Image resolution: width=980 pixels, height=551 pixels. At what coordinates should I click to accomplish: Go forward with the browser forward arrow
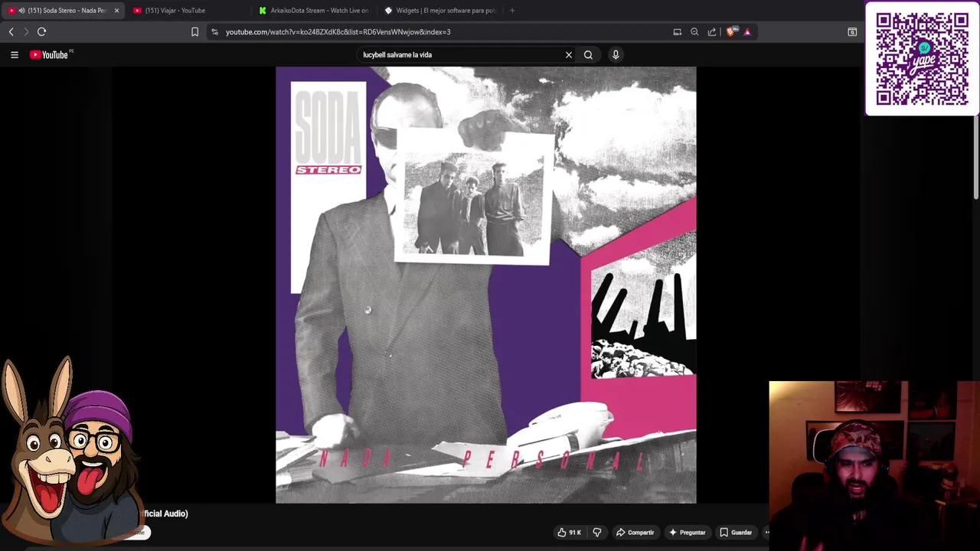[25, 31]
